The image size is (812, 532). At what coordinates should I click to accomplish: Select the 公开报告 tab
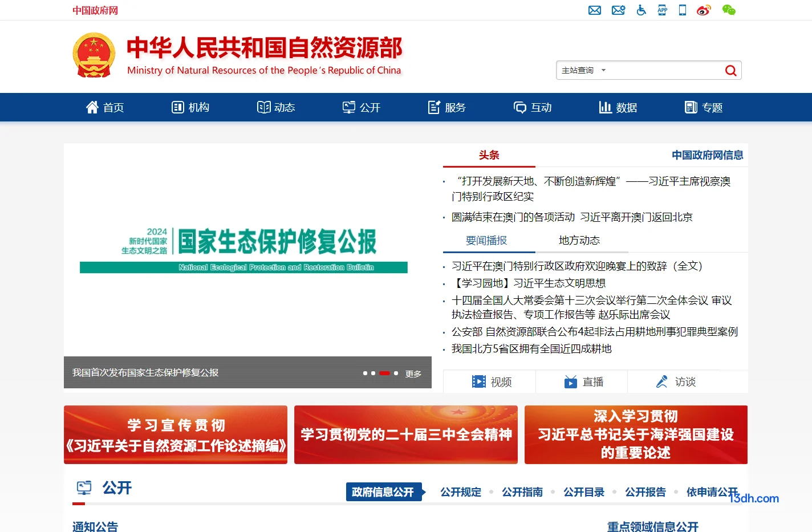645,492
